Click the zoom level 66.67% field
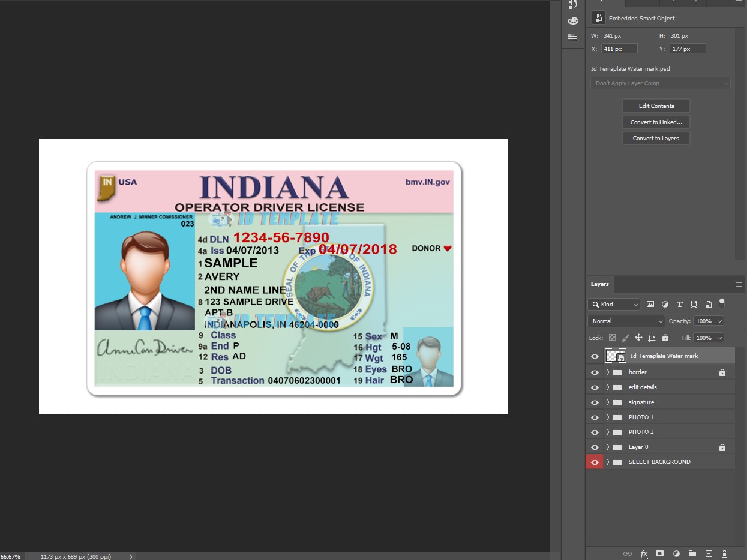 coord(10,556)
